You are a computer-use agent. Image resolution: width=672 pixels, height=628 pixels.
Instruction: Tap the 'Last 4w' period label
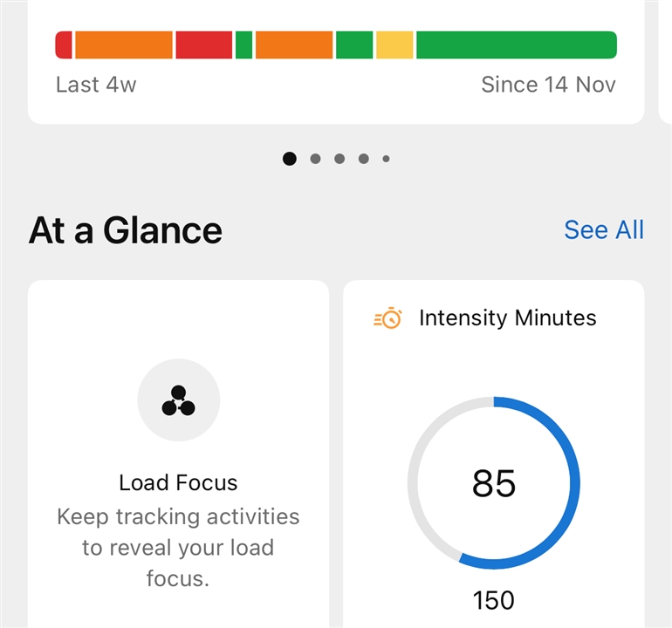(96, 85)
